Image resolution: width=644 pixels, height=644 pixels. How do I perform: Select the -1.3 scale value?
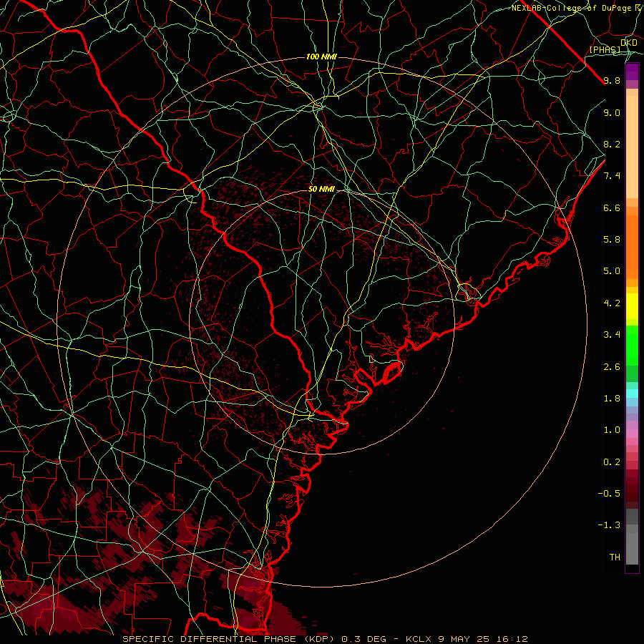609,525
